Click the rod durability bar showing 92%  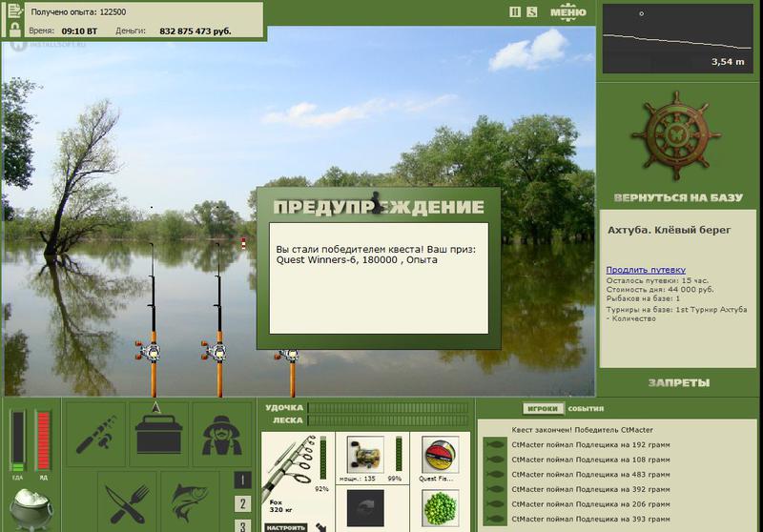323,458
